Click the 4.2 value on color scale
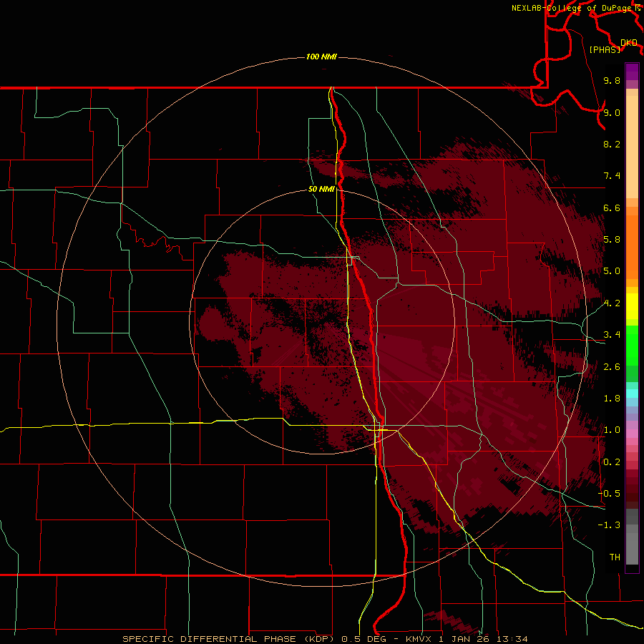 tap(612, 303)
